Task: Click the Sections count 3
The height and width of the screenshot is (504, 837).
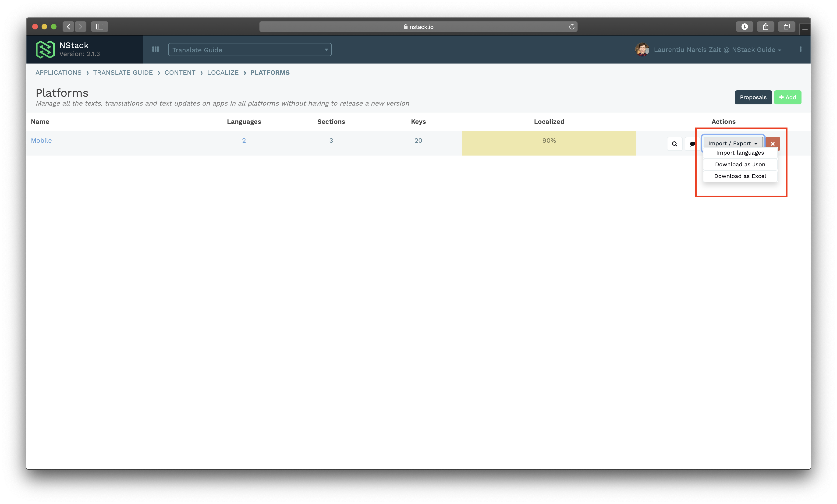Action: coord(331,140)
